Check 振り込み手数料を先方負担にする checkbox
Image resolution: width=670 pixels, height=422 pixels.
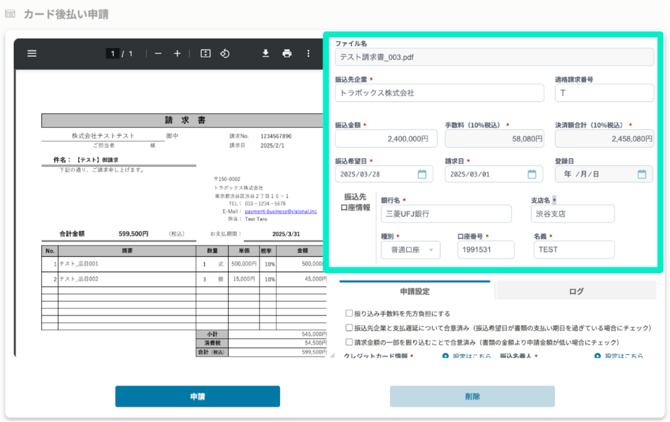(349, 314)
